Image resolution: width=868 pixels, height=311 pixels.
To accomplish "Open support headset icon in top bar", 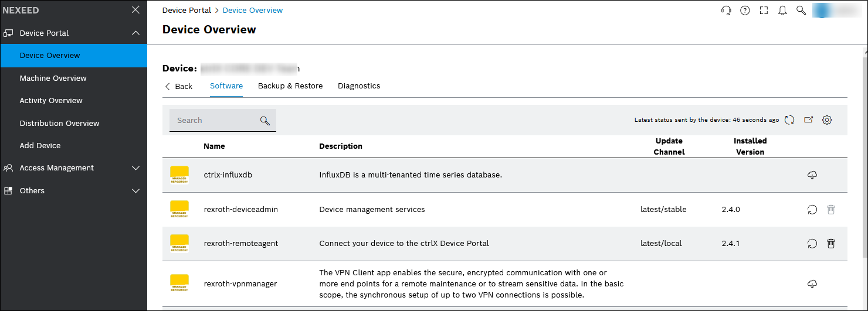I will pos(726,11).
